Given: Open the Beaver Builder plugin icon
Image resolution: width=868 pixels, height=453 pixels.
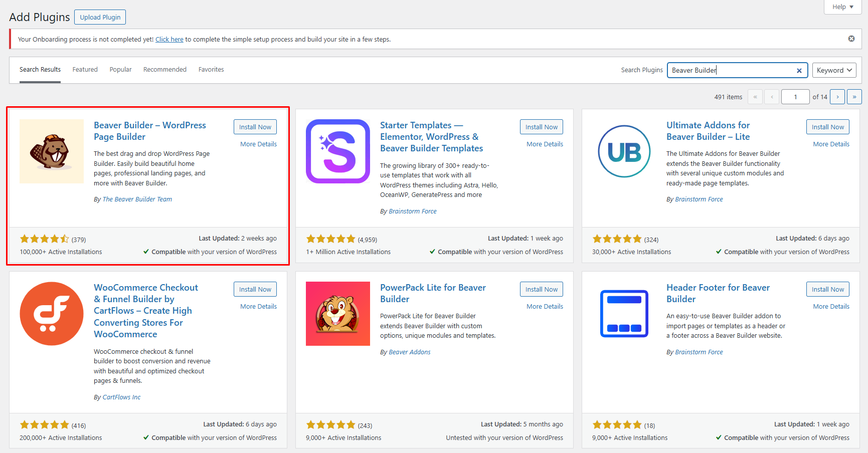Looking at the screenshot, I should click(52, 151).
